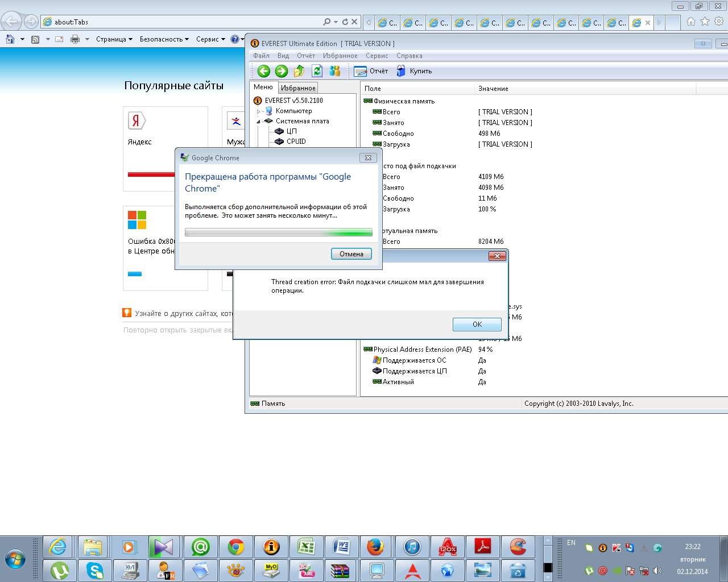This screenshot has width=728, height=582.
Task: Open the Отчёт menu in EVEREST menu bar
Action: point(306,56)
